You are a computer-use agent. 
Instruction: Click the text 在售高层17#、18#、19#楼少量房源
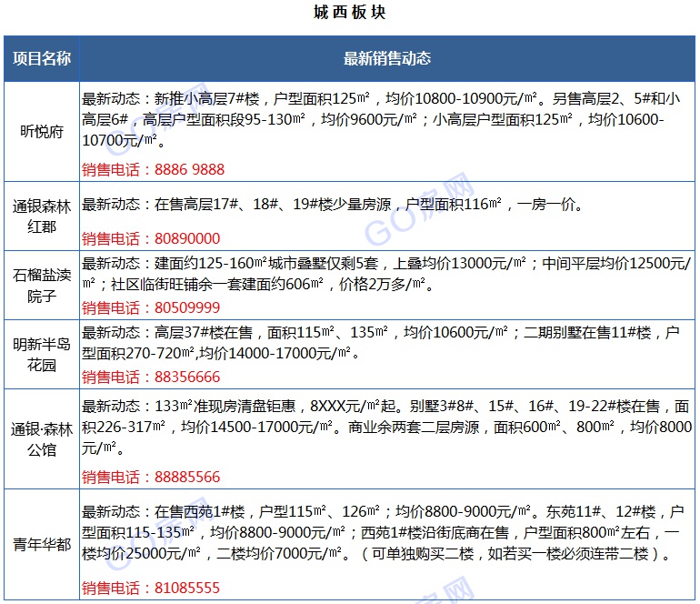[273, 205]
